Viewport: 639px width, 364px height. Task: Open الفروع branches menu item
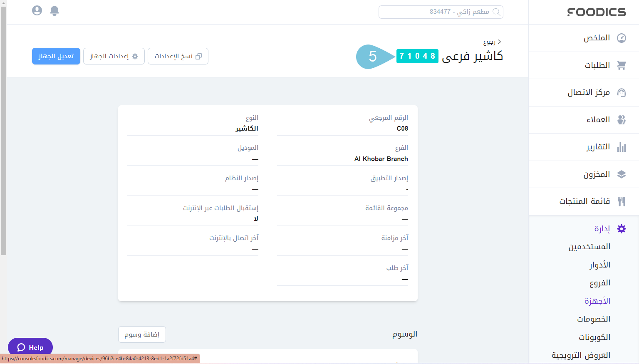pyautogui.click(x=599, y=283)
